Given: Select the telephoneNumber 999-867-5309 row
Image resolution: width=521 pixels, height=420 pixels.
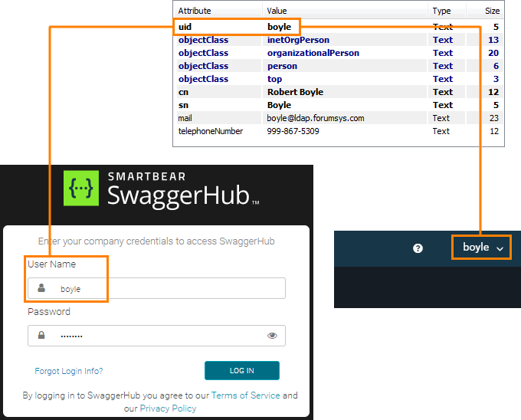Looking at the screenshot, I should click(x=338, y=131).
